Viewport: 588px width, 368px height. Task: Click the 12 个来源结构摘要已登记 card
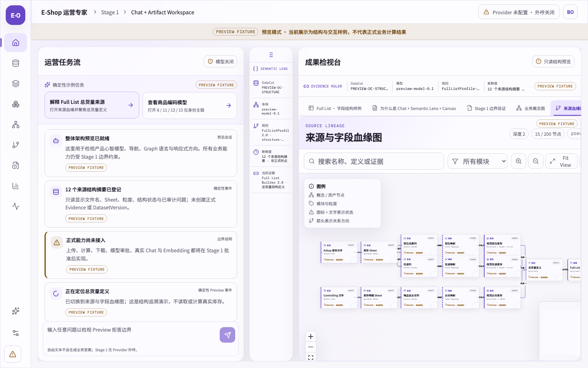141,204
